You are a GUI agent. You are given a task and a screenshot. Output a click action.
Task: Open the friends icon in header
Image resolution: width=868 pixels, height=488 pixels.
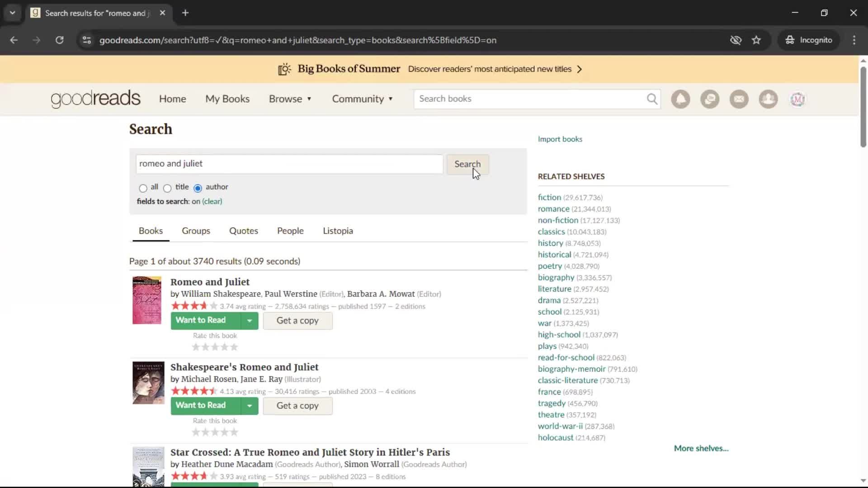(x=768, y=99)
